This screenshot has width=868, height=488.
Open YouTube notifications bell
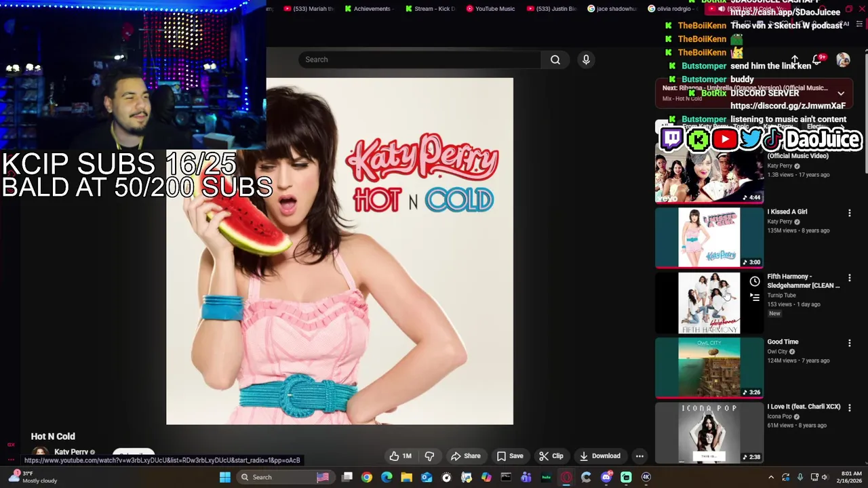817,60
